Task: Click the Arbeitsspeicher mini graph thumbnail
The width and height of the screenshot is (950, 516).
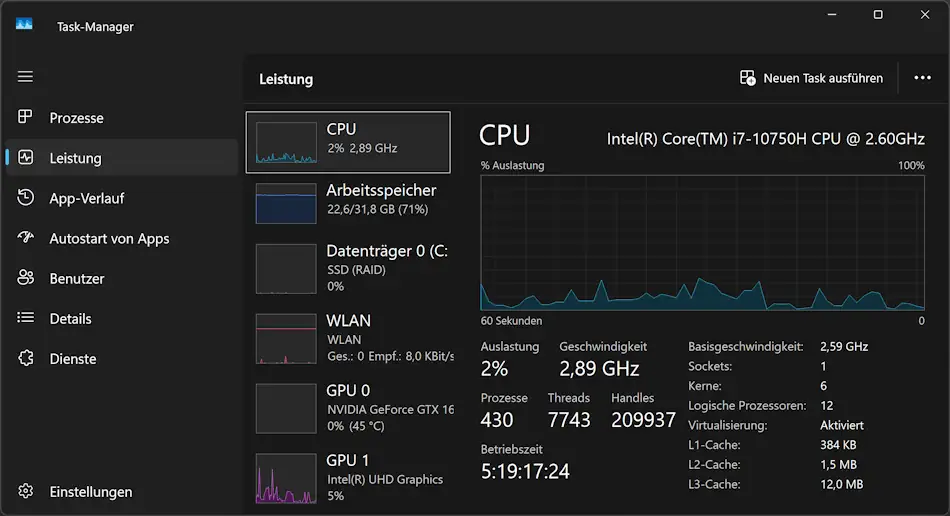Action: click(286, 203)
